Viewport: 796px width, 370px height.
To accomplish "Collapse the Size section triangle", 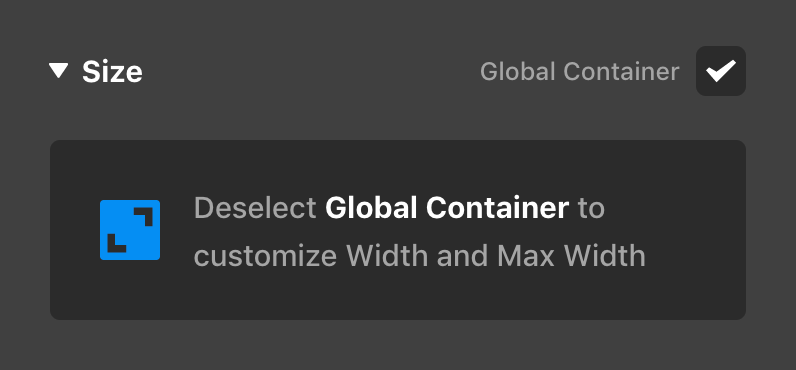I will (58, 71).
